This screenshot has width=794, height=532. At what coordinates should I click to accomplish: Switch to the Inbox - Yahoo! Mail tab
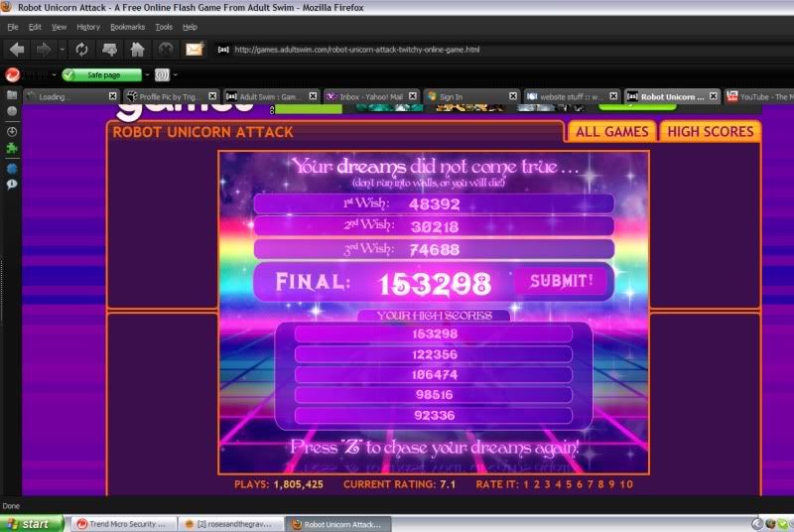coord(367,96)
